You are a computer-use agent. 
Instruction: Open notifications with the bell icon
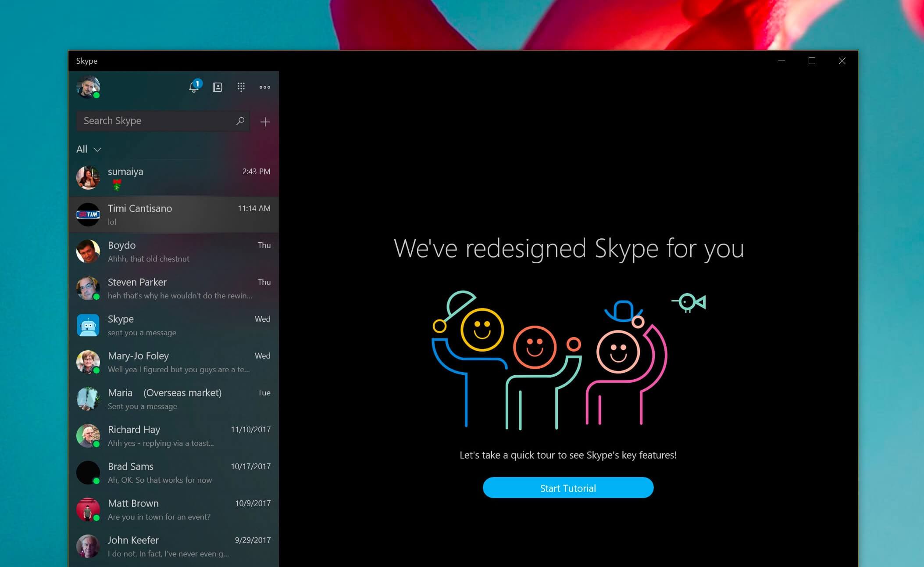point(194,87)
